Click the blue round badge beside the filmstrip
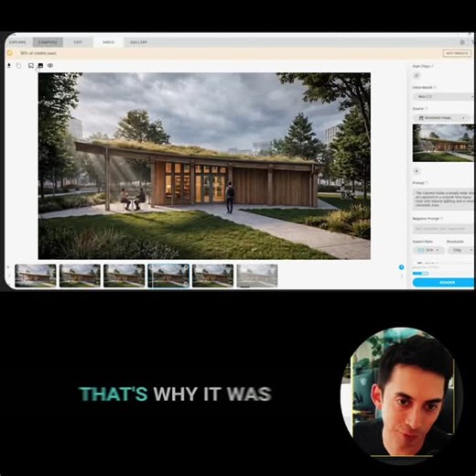 (x=401, y=267)
